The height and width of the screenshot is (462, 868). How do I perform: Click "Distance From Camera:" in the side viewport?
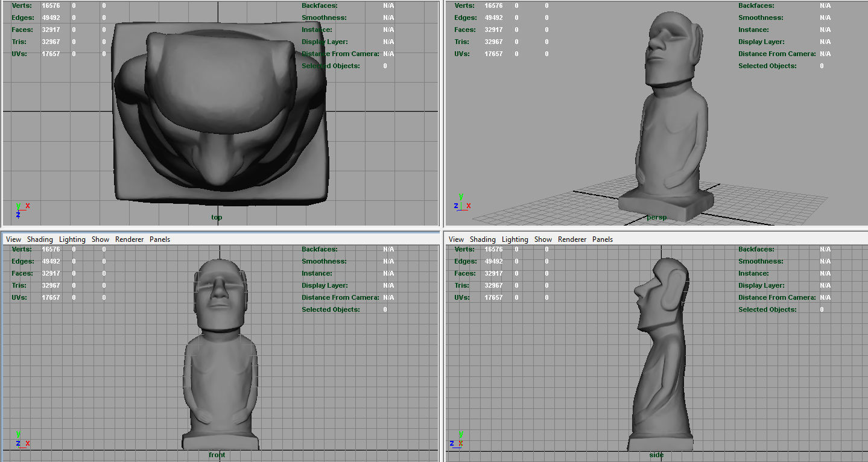coord(777,297)
